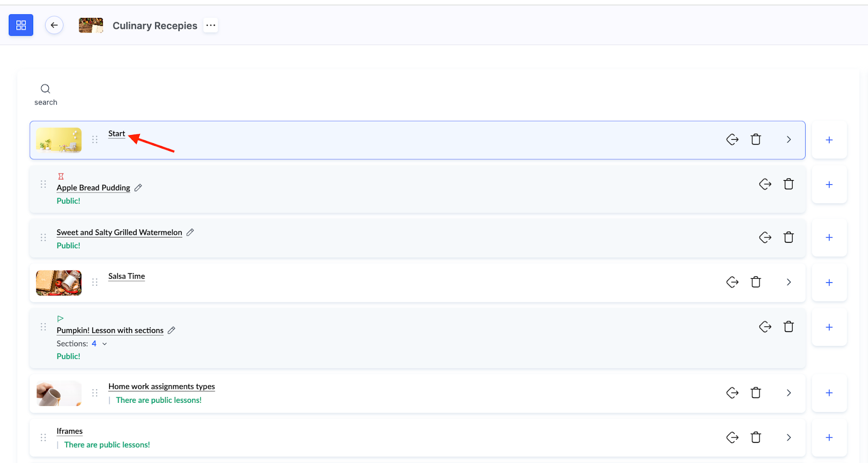Add item with plus beside Iframes
This screenshot has width=868, height=463.
tap(829, 438)
